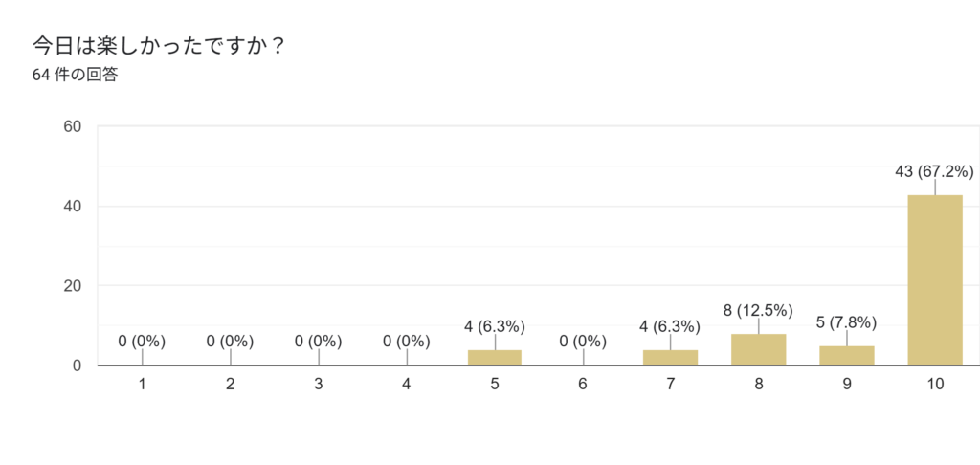This screenshot has height=465, width=980.
Task: Select the bar for rating 8
Action: pos(758,349)
